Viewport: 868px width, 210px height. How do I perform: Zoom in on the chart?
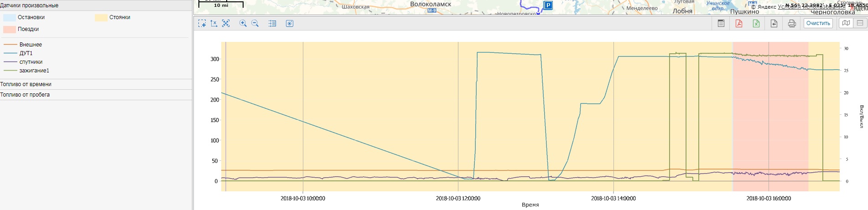[243, 23]
